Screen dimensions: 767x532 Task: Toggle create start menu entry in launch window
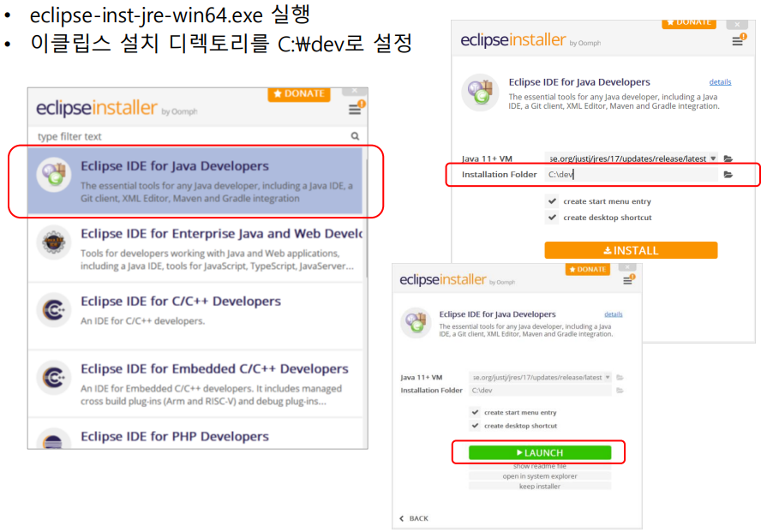point(475,412)
